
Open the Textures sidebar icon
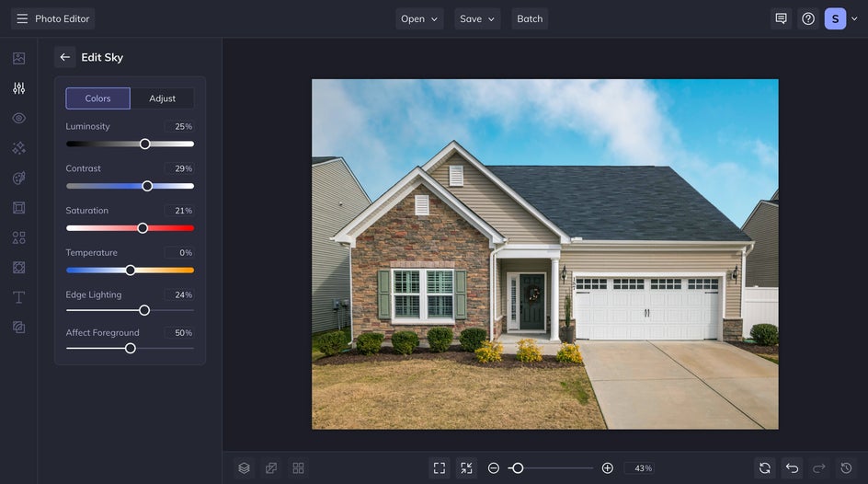tap(18, 268)
